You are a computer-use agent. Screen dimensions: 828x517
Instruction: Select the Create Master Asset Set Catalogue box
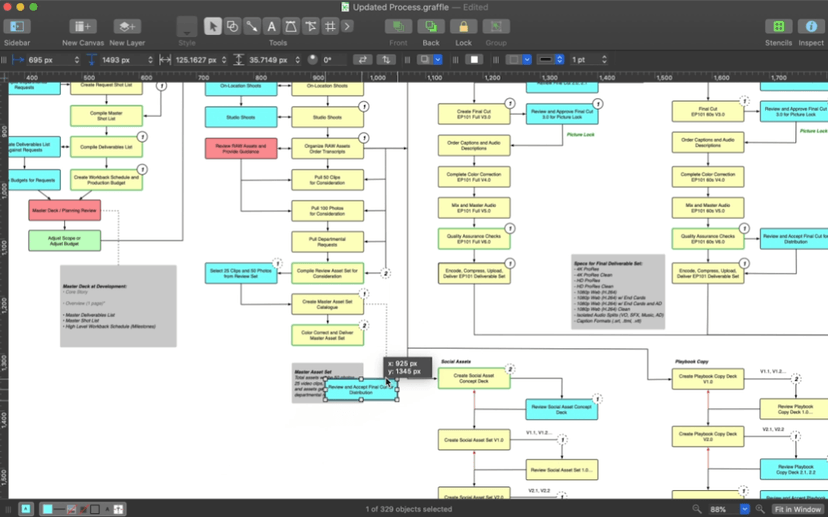[x=327, y=304]
